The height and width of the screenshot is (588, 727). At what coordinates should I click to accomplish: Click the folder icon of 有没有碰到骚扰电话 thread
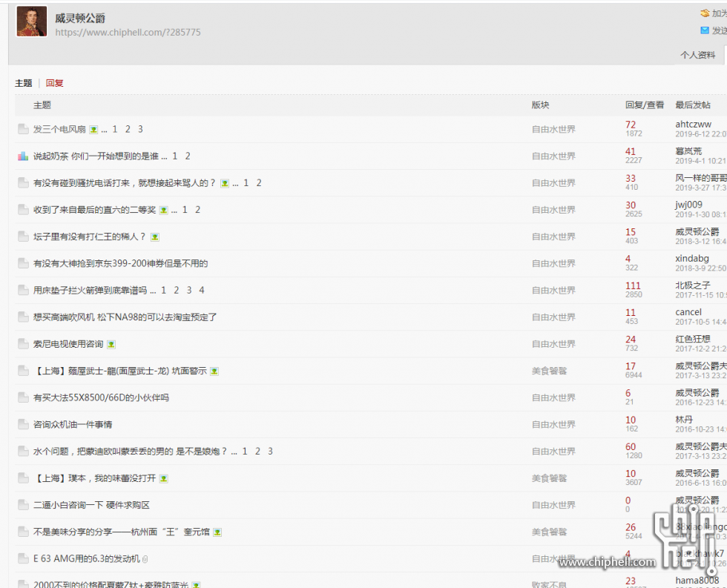(x=23, y=183)
